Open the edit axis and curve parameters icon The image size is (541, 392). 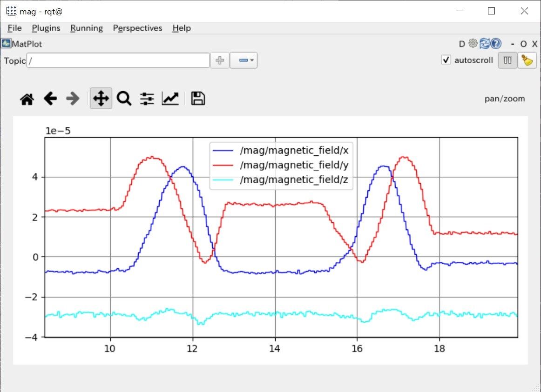(x=170, y=99)
